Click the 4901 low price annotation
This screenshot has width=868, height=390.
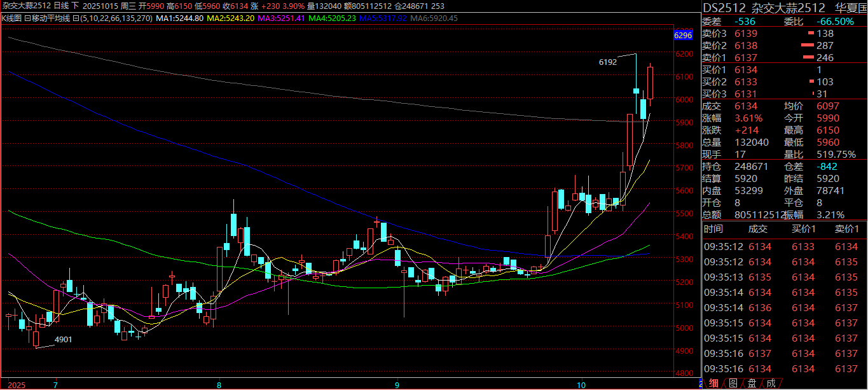click(x=63, y=340)
